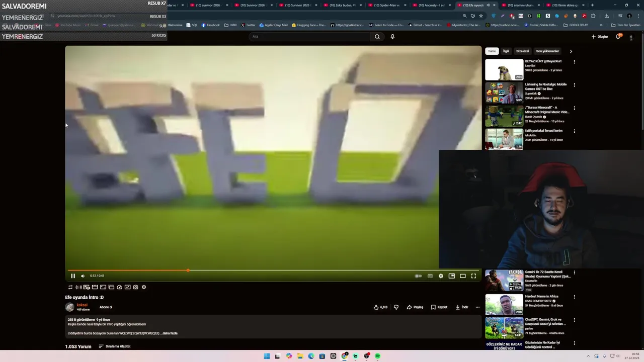Open the clock showing 00:56 in taskbar
This screenshot has width=644, height=362.
point(632,356)
